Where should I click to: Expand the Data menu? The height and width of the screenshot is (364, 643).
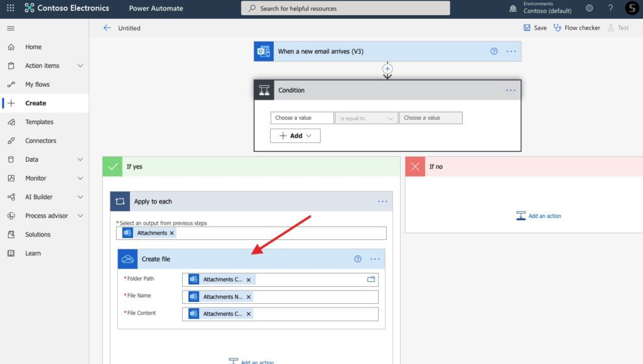point(80,159)
